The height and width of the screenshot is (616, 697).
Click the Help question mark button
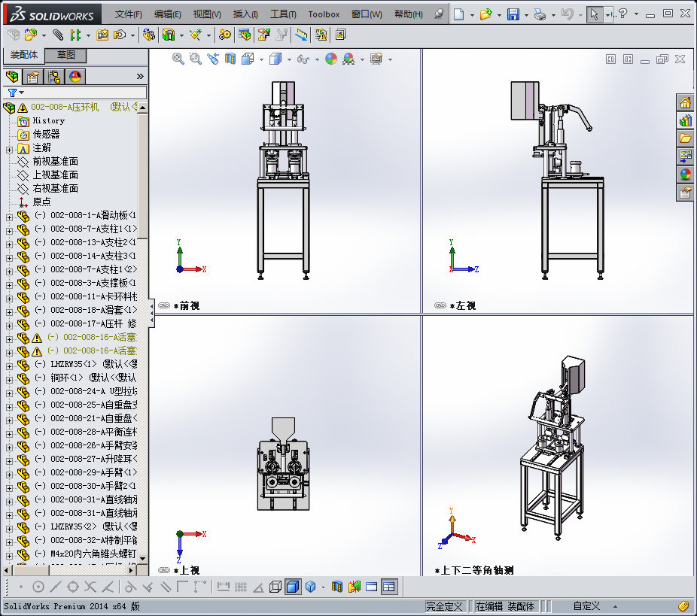pyautogui.click(x=622, y=14)
